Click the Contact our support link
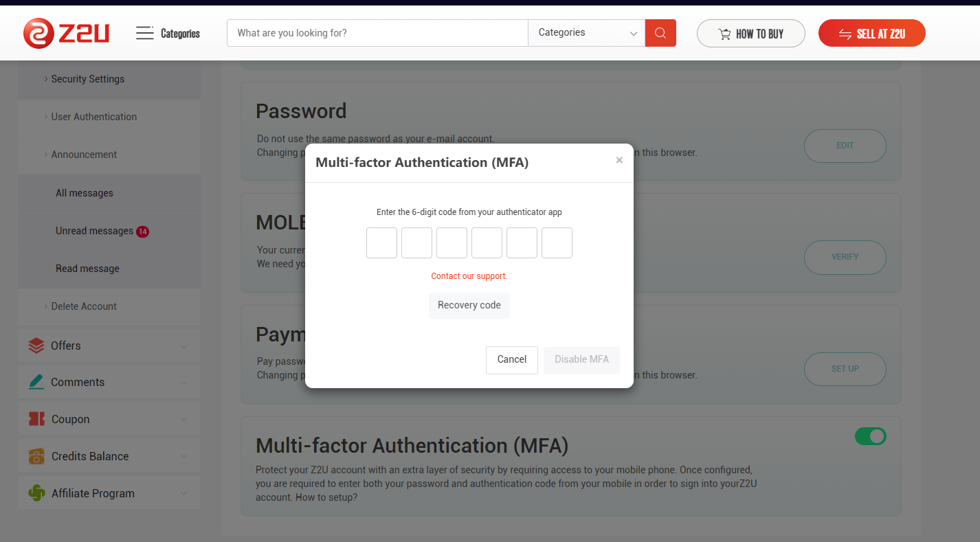Screen dimensions: 980x542 [x=469, y=276]
